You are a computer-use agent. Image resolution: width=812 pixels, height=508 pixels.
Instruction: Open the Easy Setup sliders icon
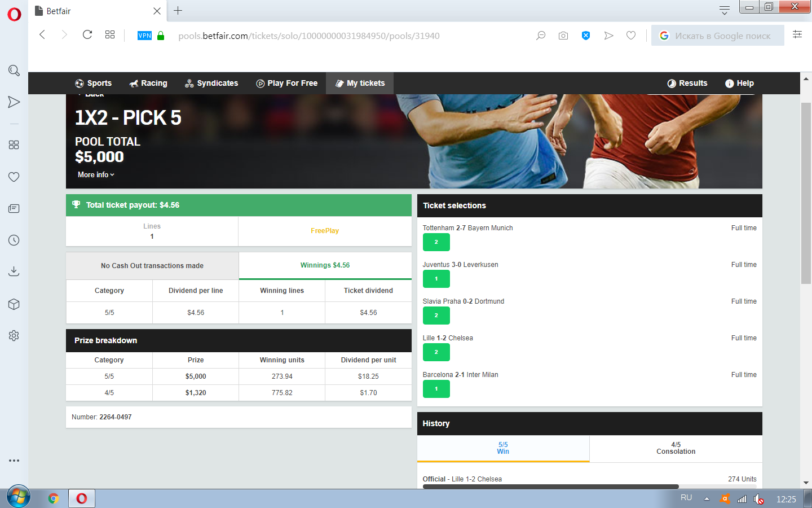coord(797,34)
